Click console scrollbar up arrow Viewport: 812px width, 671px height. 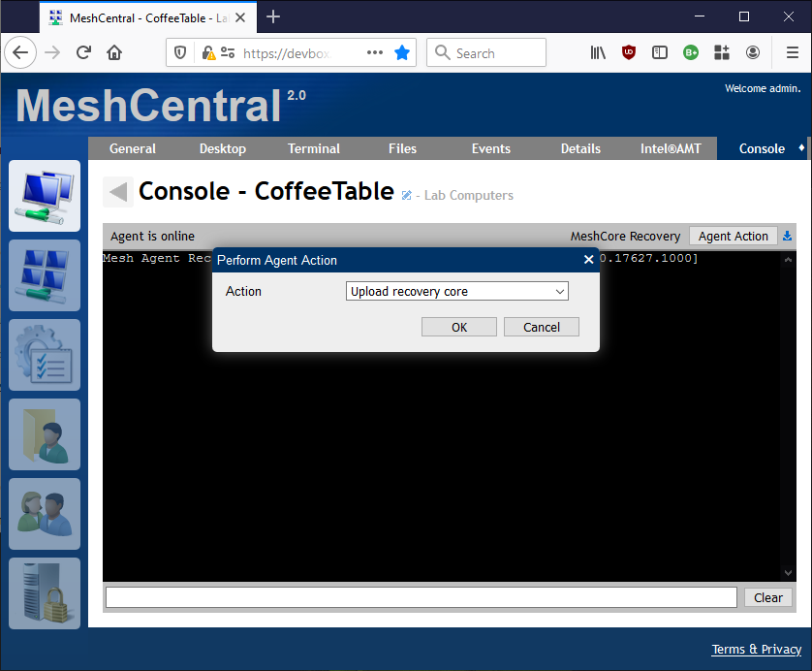(788, 259)
